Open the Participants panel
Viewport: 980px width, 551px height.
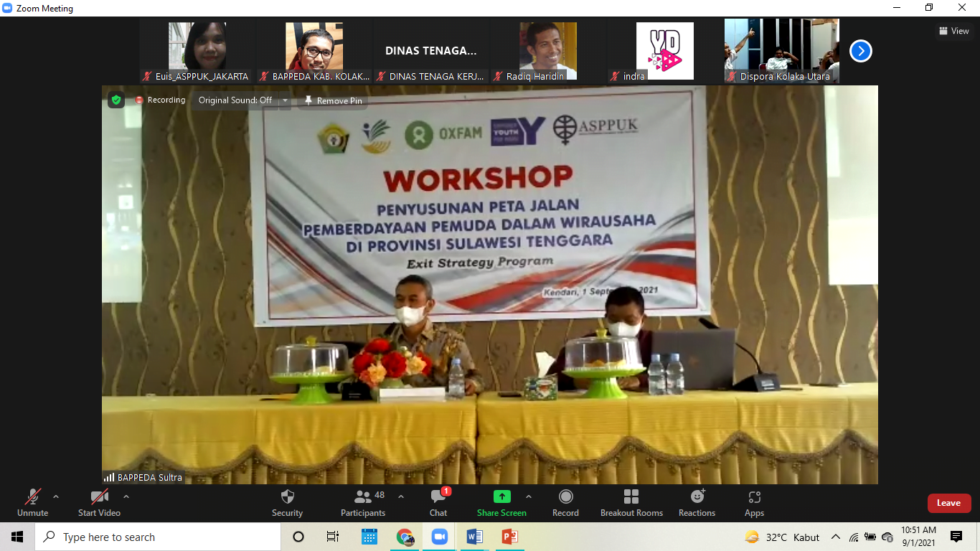click(x=363, y=502)
